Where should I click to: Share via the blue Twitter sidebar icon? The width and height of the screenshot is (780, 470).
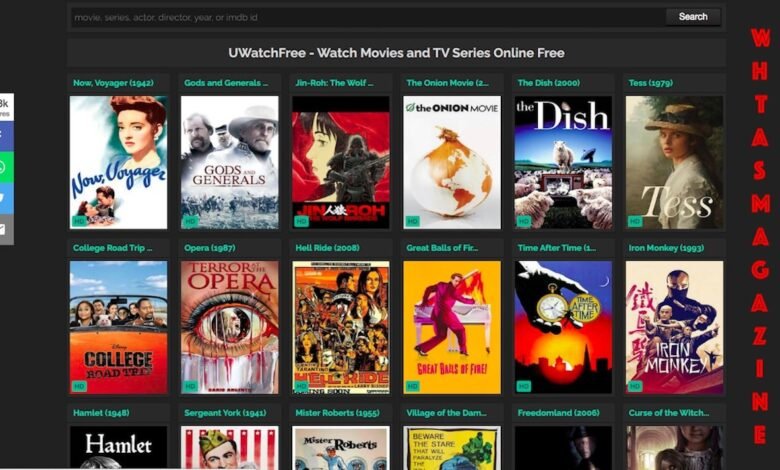coord(6,197)
